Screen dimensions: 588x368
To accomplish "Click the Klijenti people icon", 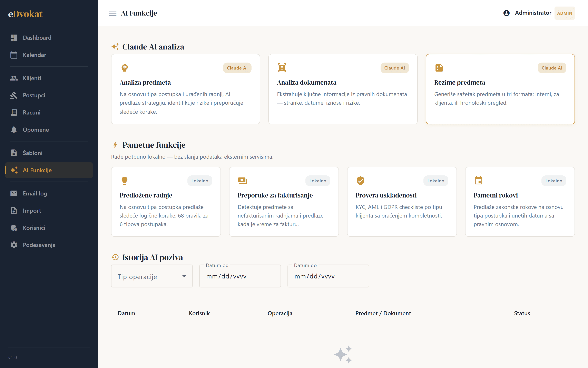I will (14, 78).
